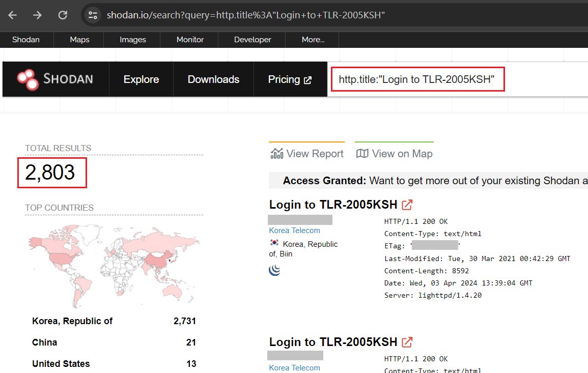Open the View Report link
588x373 pixels.
307,153
